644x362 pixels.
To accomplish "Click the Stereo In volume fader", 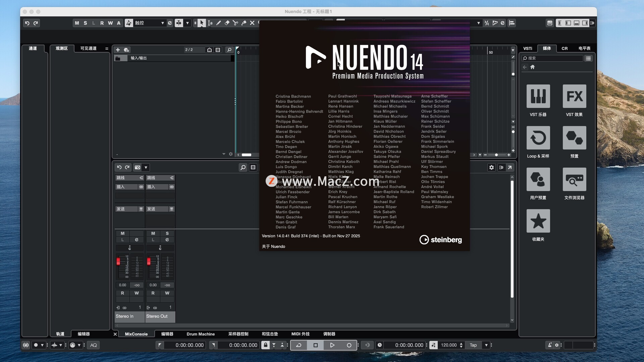I will (x=118, y=261).
